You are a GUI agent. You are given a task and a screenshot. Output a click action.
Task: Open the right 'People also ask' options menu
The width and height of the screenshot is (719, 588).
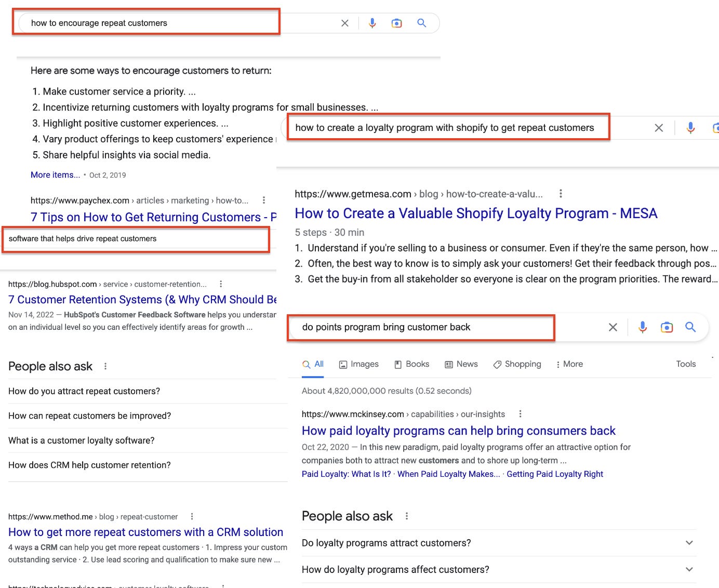407,516
